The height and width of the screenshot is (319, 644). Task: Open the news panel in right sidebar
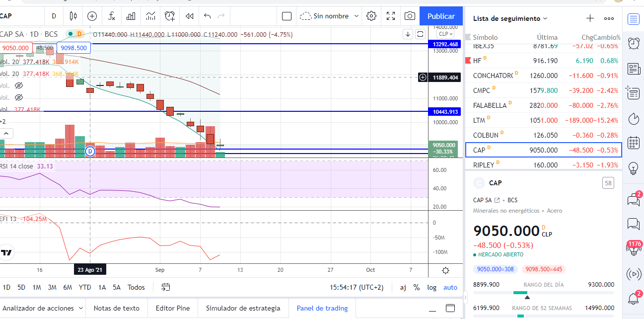(633, 69)
